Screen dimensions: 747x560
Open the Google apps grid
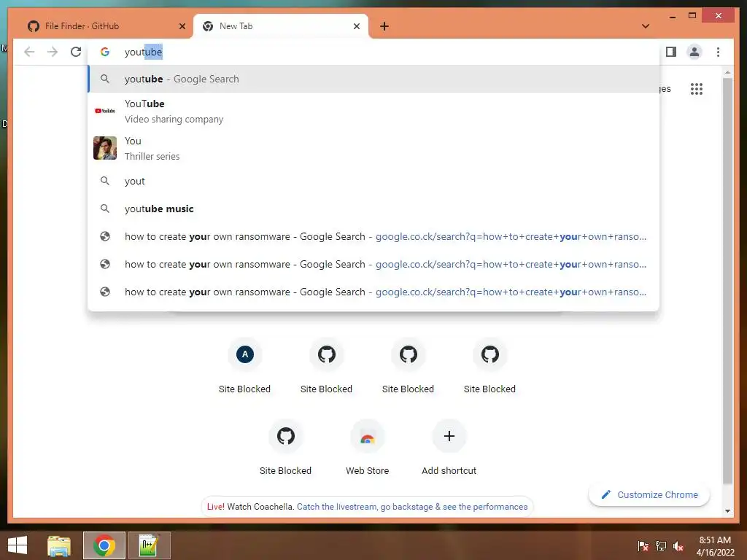pyautogui.click(x=697, y=89)
